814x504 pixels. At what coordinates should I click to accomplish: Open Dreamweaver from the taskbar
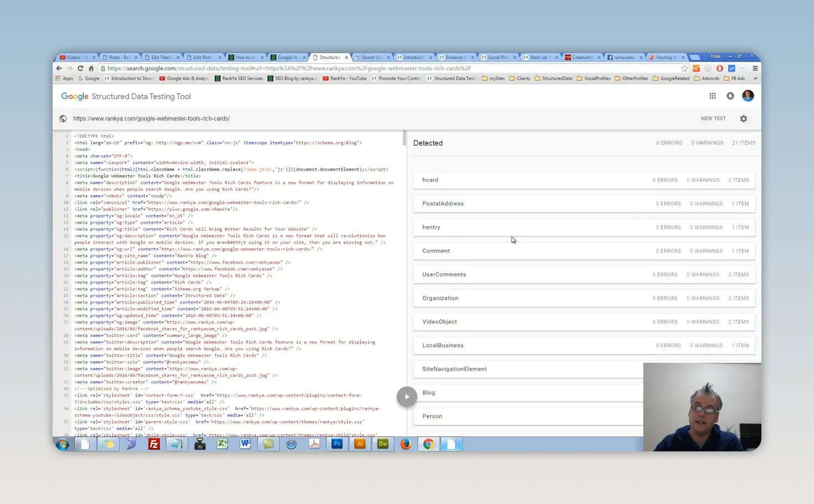tap(383, 444)
